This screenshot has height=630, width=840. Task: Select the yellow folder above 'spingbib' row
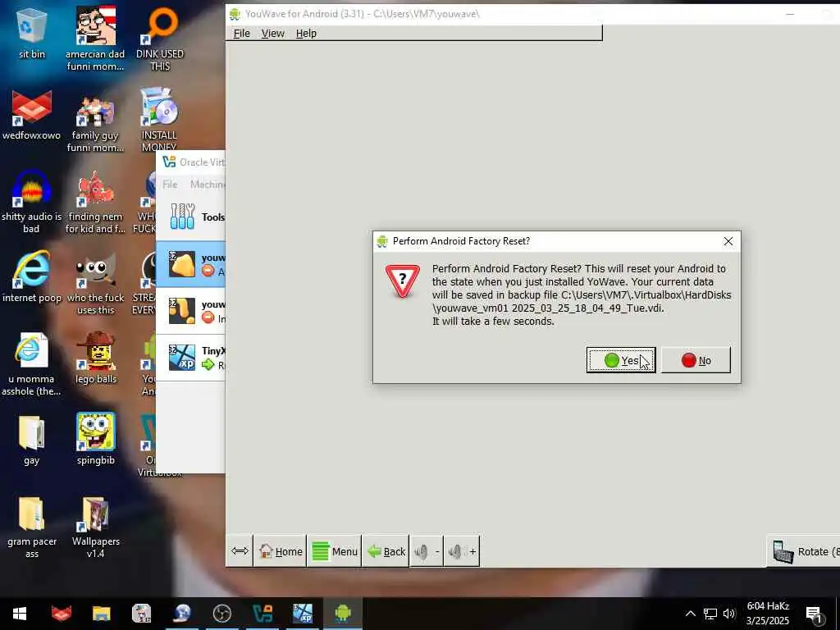click(32, 440)
